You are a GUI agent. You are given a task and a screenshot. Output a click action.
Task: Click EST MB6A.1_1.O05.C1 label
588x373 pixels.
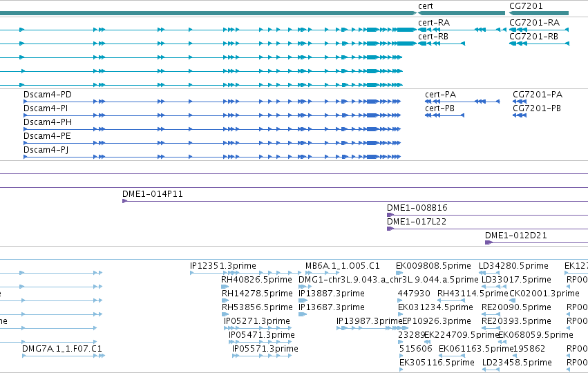pyautogui.click(x=343, y=266)
